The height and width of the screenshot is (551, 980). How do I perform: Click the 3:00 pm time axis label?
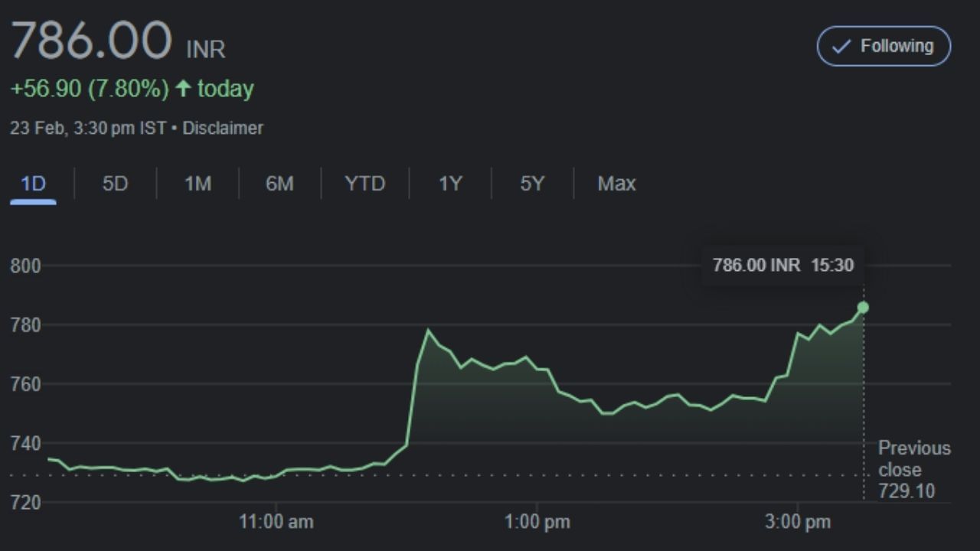[797, 523]
